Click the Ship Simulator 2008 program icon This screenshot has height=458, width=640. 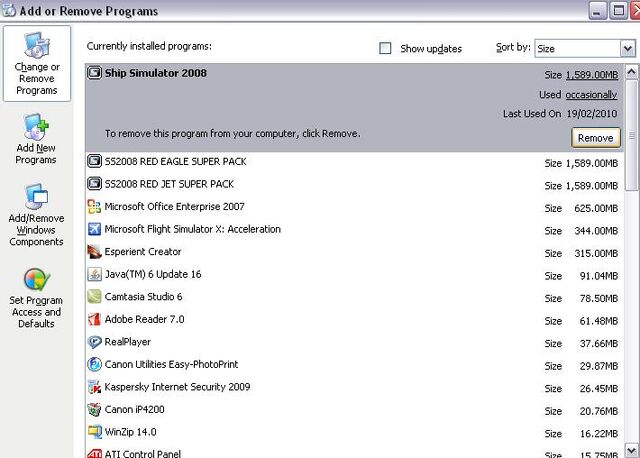click(94, 73)
